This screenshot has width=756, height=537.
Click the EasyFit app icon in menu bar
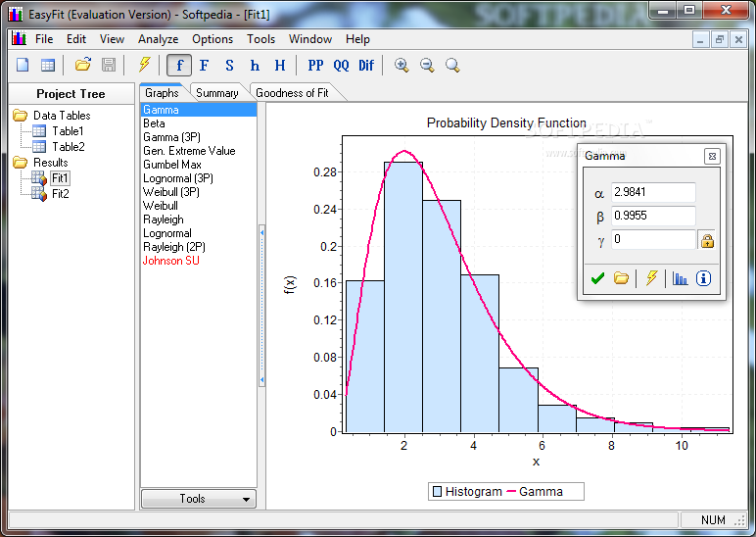point(19,38)
